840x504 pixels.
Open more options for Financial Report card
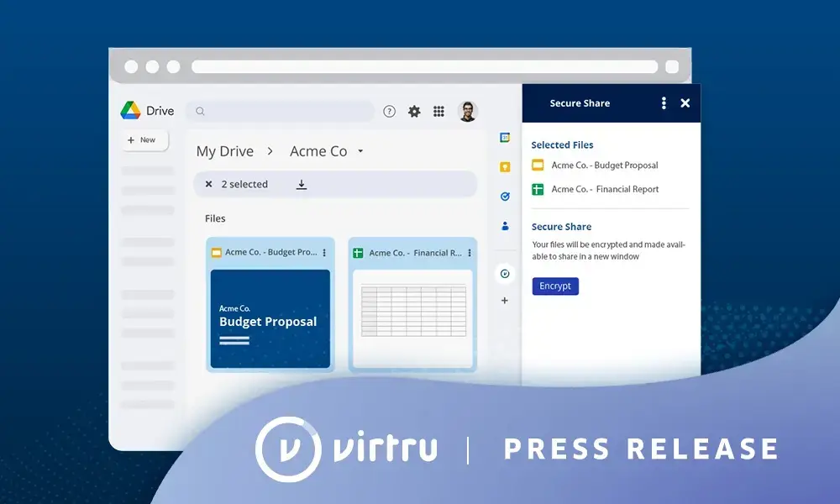(470, 253)
